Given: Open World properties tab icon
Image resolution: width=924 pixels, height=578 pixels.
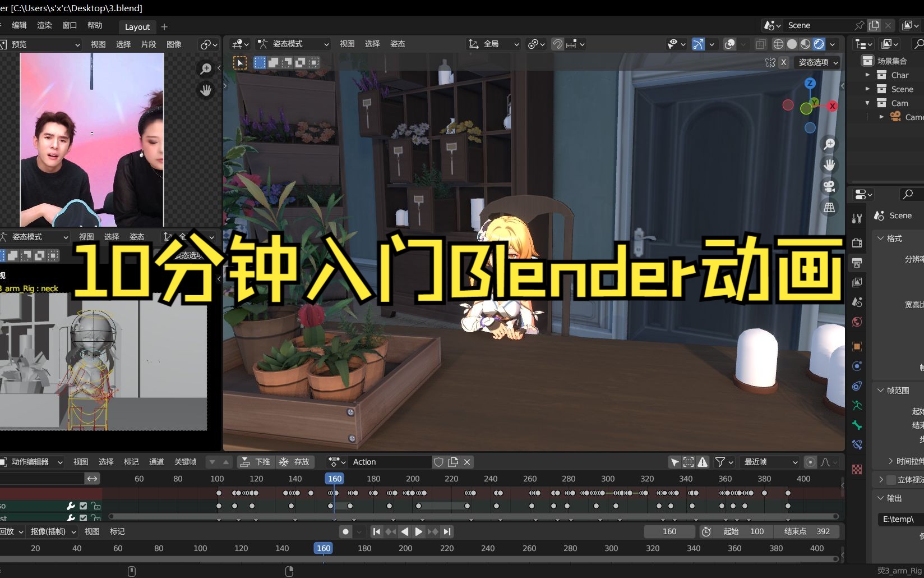Looking at the screenshot, I should (857, 322).
